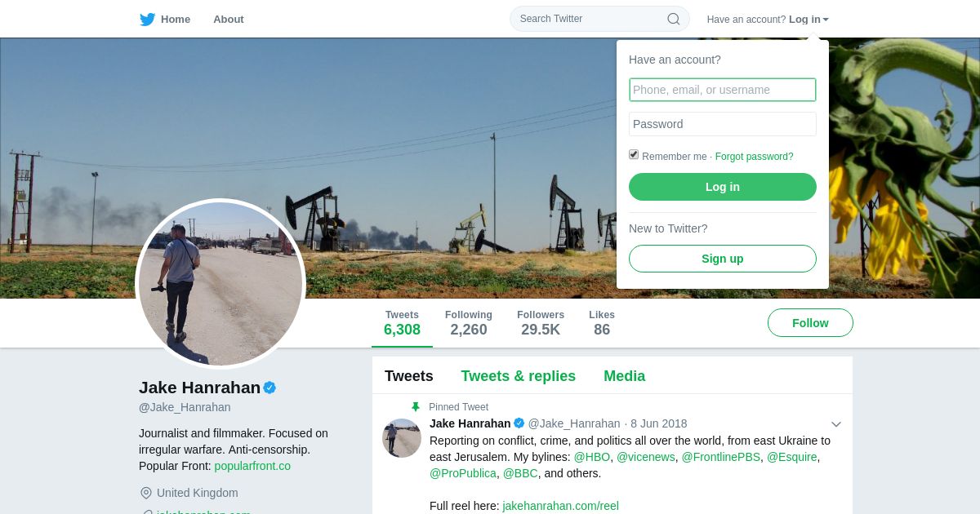Click the Sign up button

[722, 259]
